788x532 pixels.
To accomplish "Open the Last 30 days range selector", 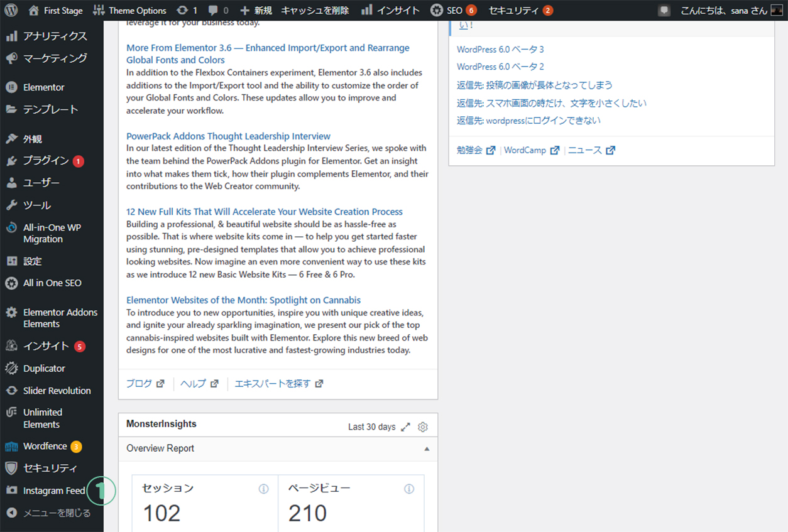I will click(371, 427).
